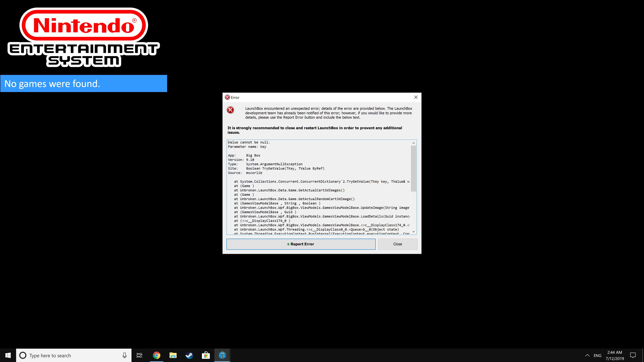The image size is (644, 362).
Task: Click the large red X error icon
Action: pos(230,110)
